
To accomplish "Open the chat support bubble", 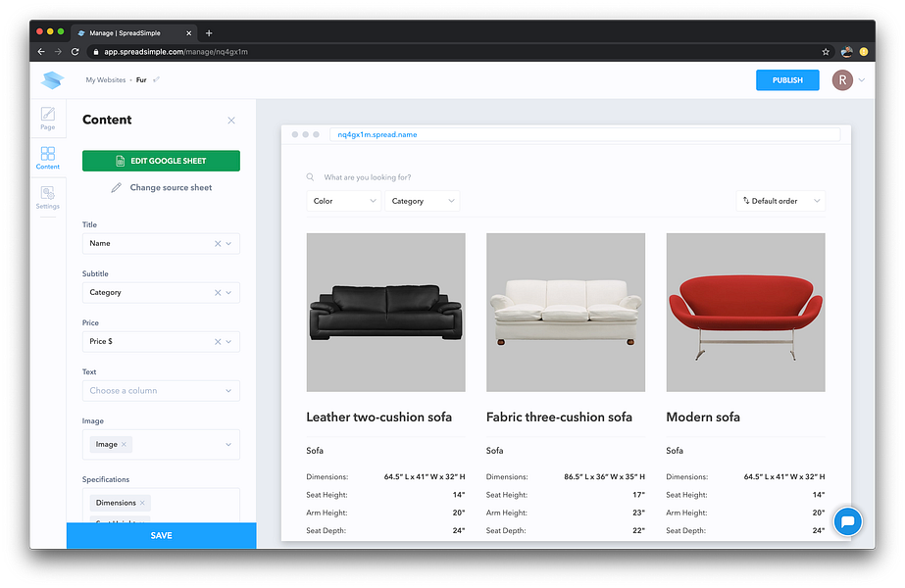I will tap(847, 521).
